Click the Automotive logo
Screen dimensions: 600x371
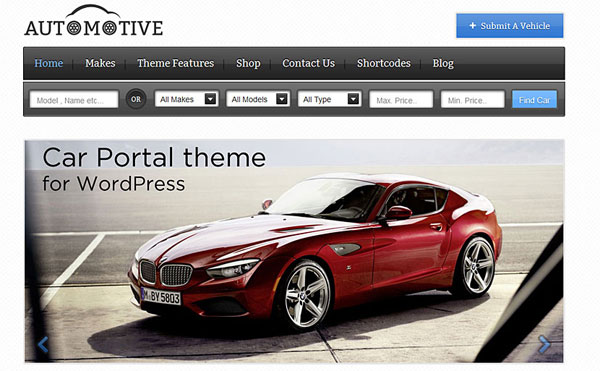(x=94, y=21)
